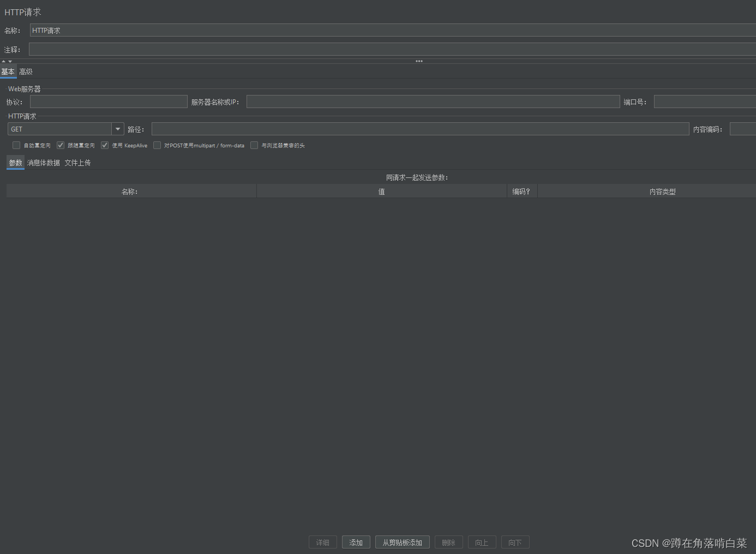Select the 参数 tab
756x554 pixels.
15,163
